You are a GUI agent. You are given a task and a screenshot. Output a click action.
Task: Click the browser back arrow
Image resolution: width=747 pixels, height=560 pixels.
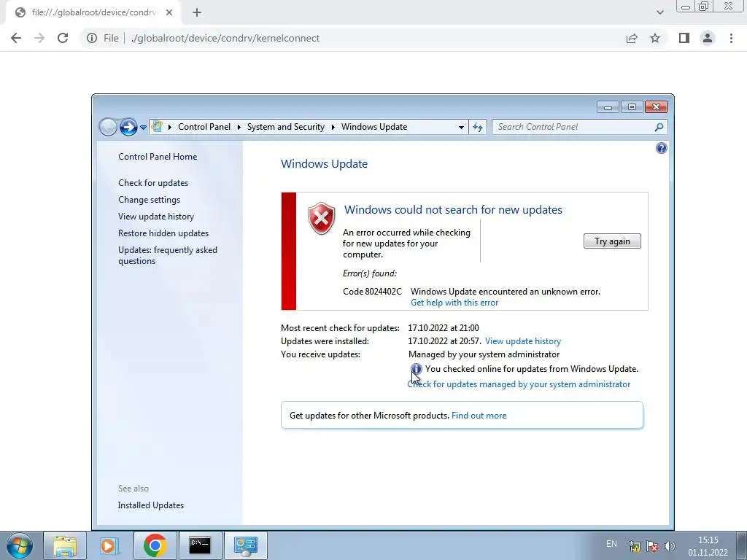click(16, 38)
